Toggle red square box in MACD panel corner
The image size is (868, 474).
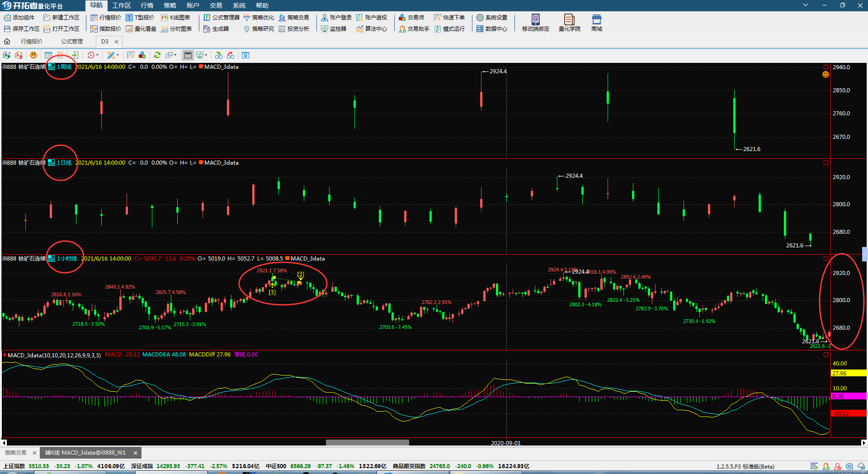[826, 355]
